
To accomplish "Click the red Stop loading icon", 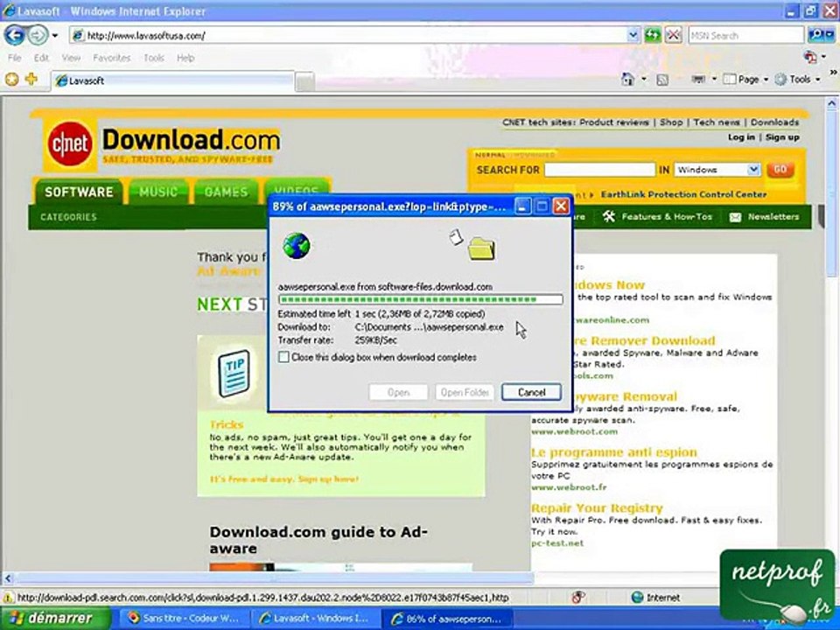I will [x=674, y=35].
